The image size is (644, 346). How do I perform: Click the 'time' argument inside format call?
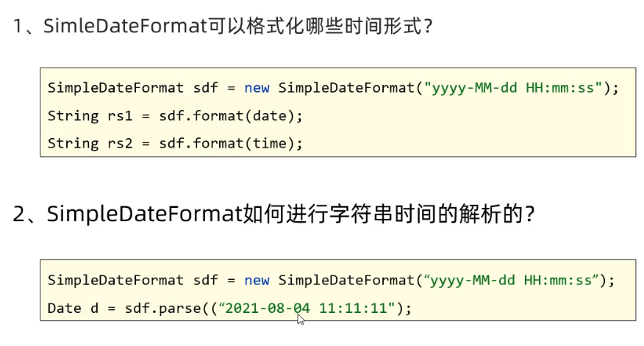coord(268,144)
